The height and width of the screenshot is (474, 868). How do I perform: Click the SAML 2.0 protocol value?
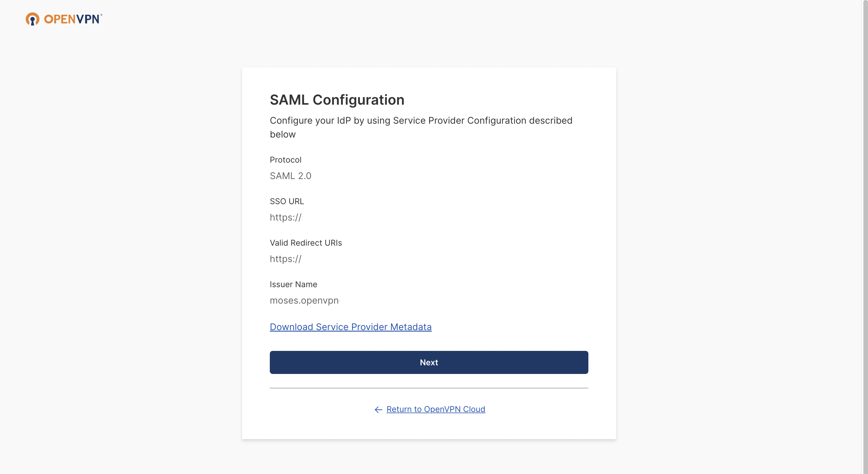click(291, 175)
